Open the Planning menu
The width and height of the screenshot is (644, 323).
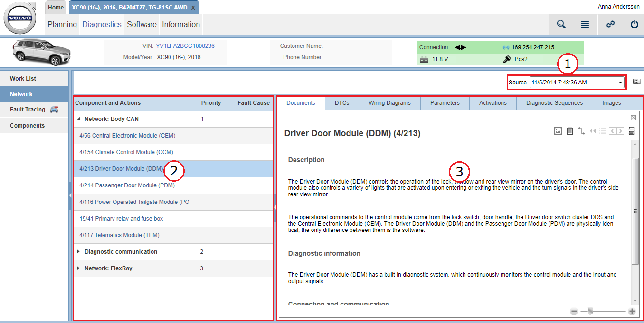(62, 25)
